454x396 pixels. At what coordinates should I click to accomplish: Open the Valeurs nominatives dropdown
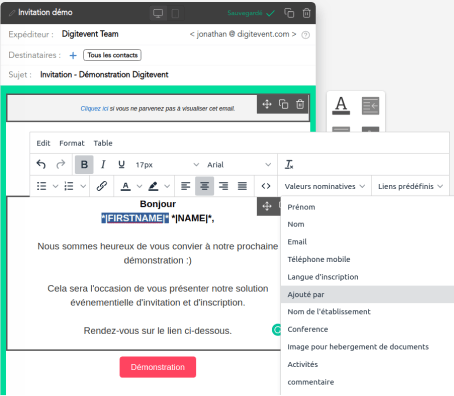pos(325,186)
